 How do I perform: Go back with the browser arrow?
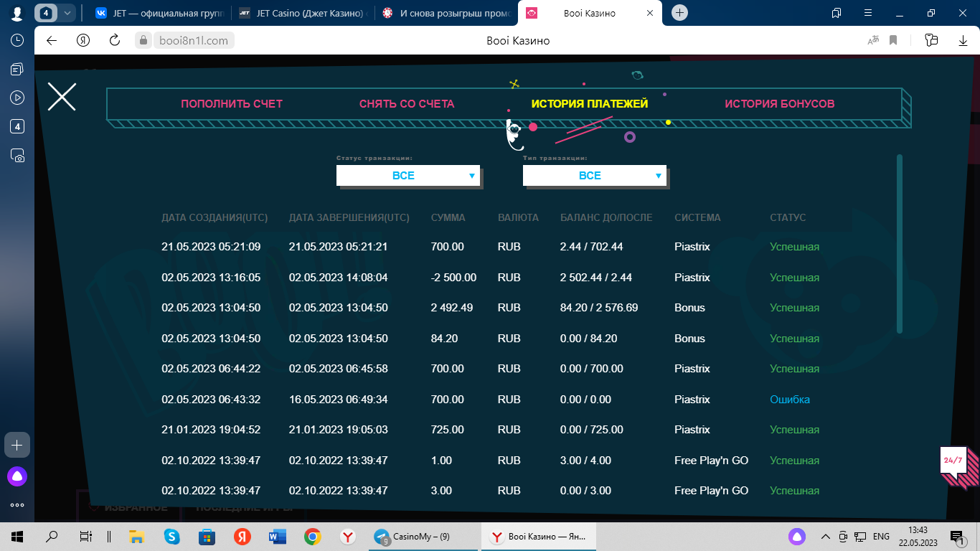(x=52, y=40)
